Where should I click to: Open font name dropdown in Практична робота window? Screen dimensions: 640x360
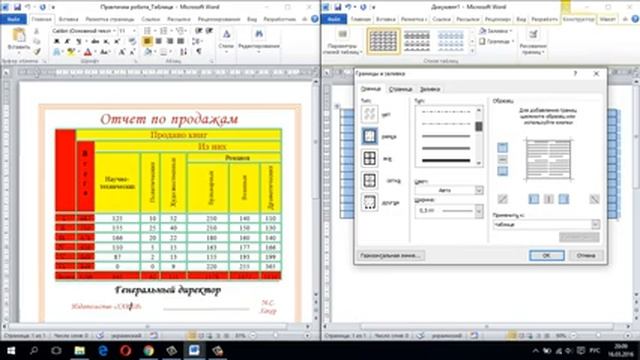pyautogui.click(x=113, y=31)
